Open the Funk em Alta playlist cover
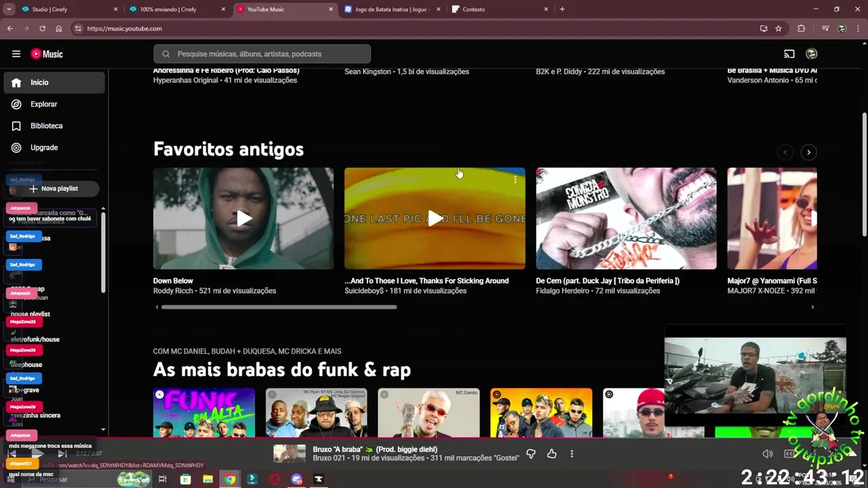 point(204,412)
